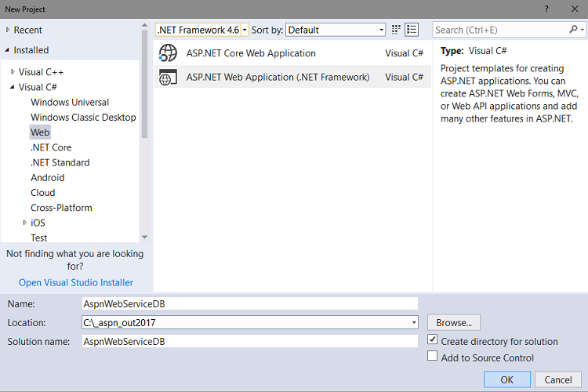588x392 pixels.
Task: Select Windows Classic Desktop category
Action: pyautogui.click(x=83, y=117)
